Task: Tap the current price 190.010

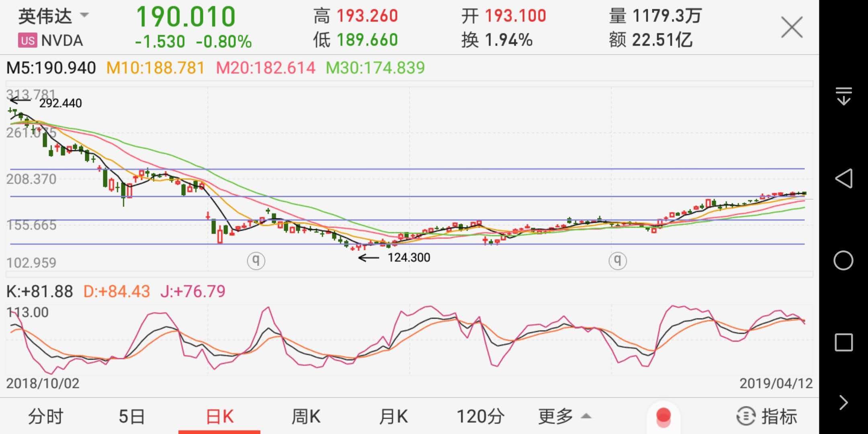Action: point(186,16)
